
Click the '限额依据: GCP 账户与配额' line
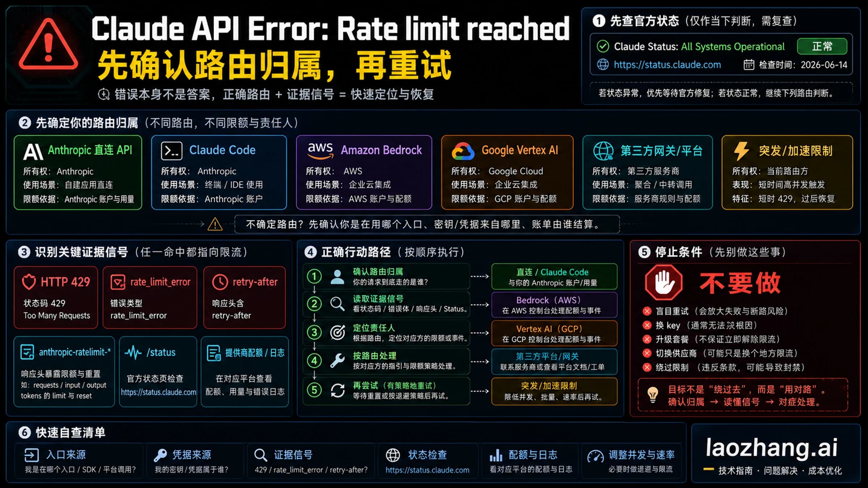504,199
